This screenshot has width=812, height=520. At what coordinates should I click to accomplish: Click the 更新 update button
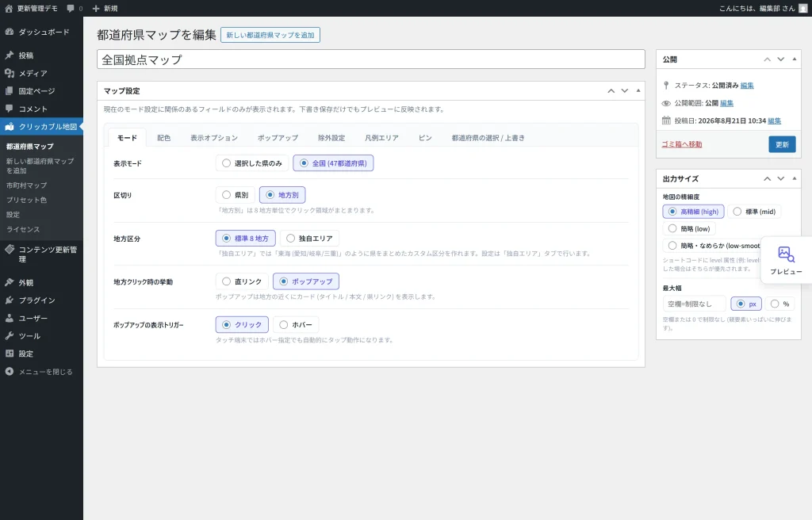tap(782, 144)
